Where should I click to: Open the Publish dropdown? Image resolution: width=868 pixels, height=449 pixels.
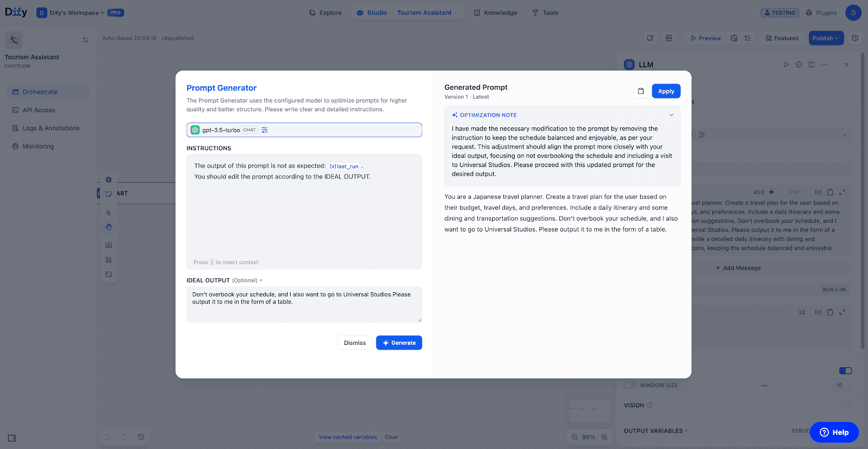point(826,38)
